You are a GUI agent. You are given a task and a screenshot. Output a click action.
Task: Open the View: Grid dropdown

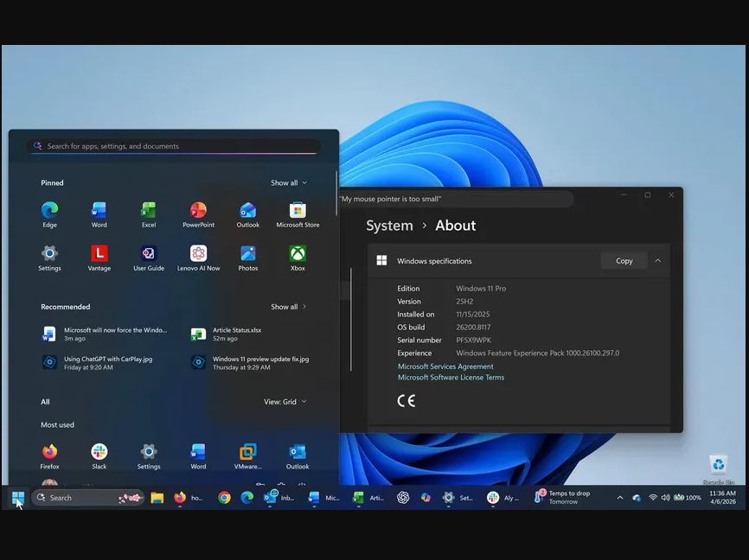click(x=285, y=402)
